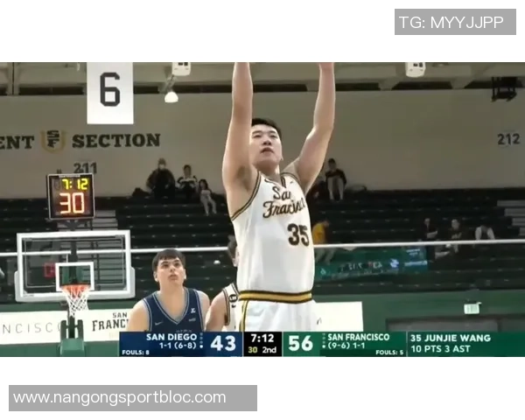The width and height of the screenshot is (525, 420).
Task: Click the San Diego score 43
Action: 223,343
